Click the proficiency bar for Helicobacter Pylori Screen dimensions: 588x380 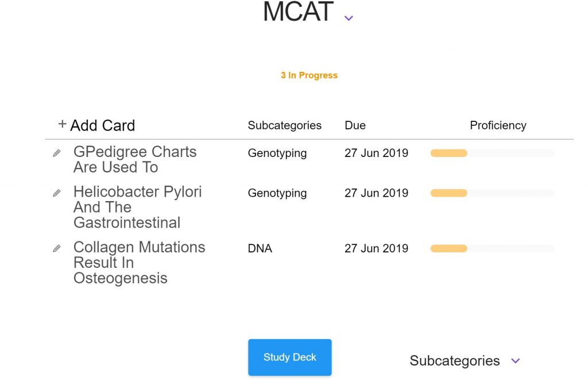click(x=492, y=193)
